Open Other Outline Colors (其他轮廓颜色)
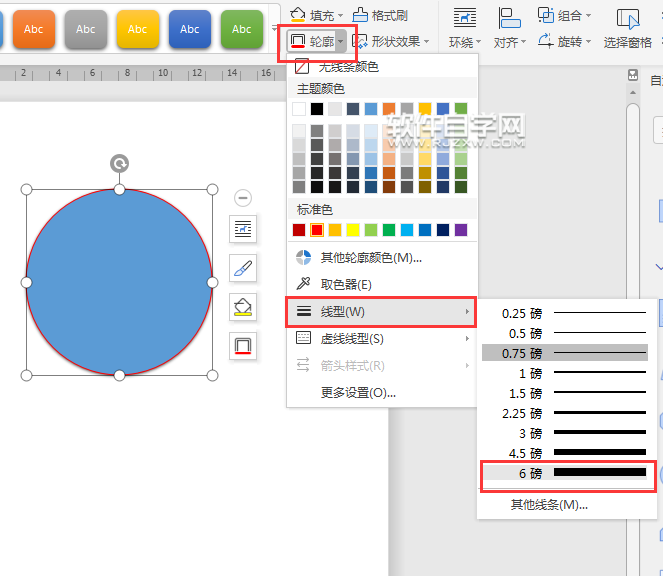663x576 pixels. (x=382, y=257)
